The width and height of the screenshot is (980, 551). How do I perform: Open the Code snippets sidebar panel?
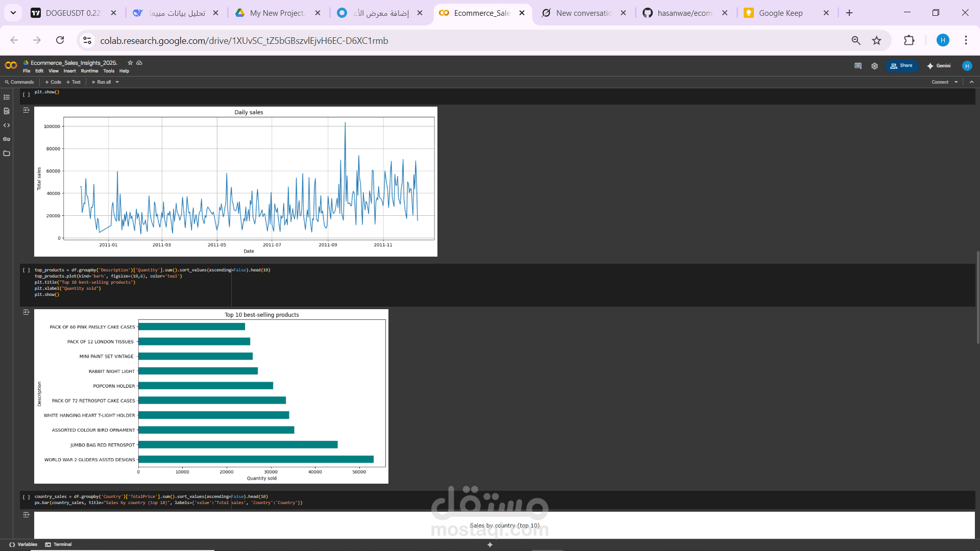click(7, 126)
